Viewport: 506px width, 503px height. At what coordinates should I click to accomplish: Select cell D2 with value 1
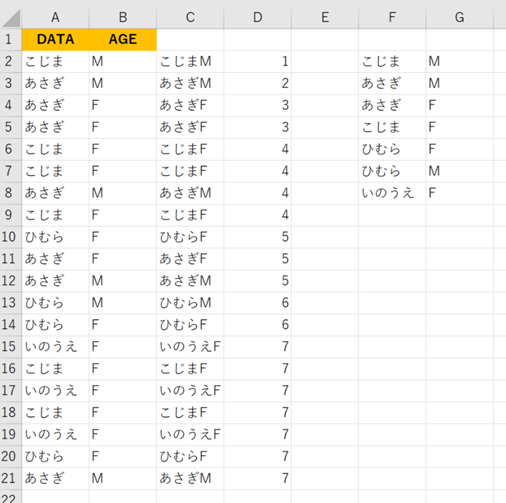click(x=258, y=62)
